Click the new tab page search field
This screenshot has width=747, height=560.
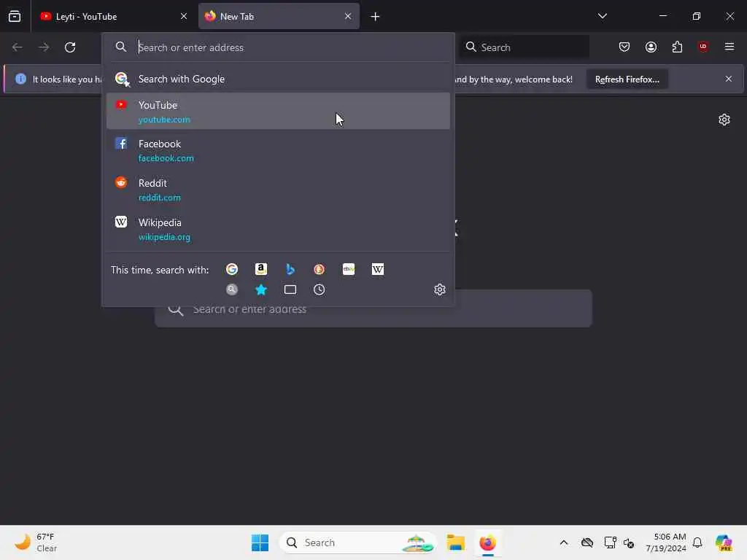point(373,309)
